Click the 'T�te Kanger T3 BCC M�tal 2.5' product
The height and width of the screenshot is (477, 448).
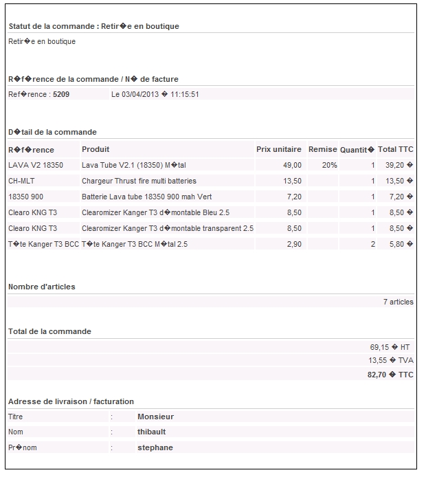tap(135, 244)
